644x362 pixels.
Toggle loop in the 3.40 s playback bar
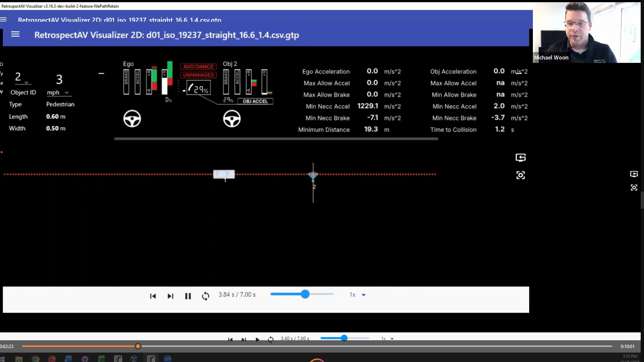(271, 339)
